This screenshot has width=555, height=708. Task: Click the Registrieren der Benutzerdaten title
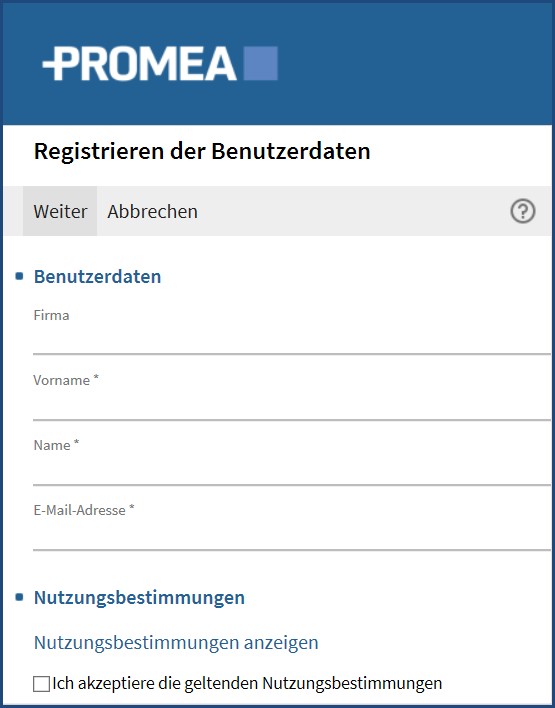point(202,151)
